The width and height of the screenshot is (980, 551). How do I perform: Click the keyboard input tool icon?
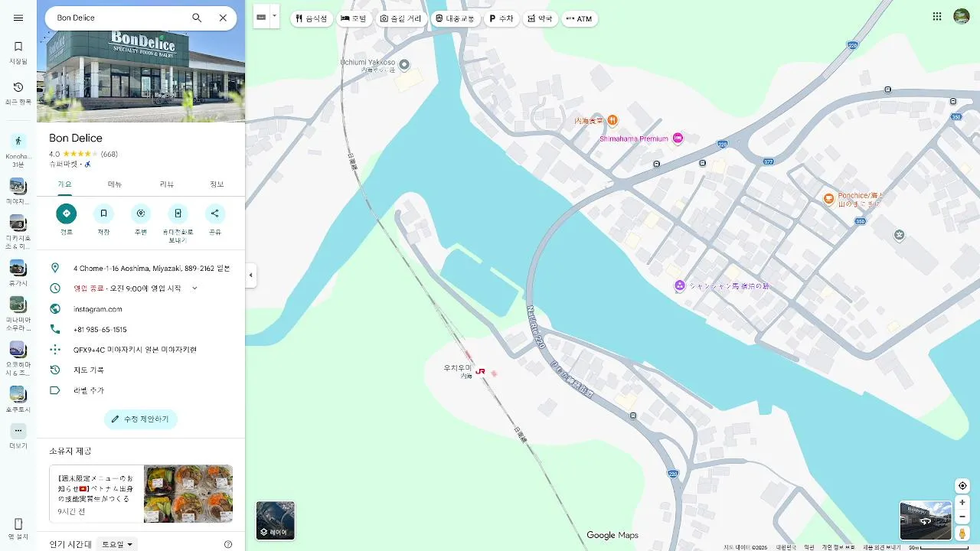coord(262,17)
